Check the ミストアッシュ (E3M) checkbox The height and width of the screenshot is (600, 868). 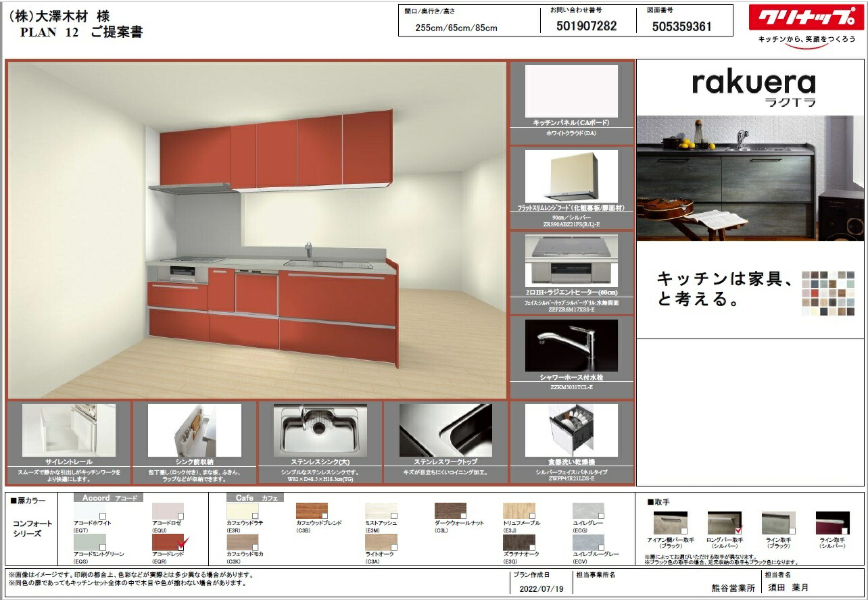coord(393,516)
